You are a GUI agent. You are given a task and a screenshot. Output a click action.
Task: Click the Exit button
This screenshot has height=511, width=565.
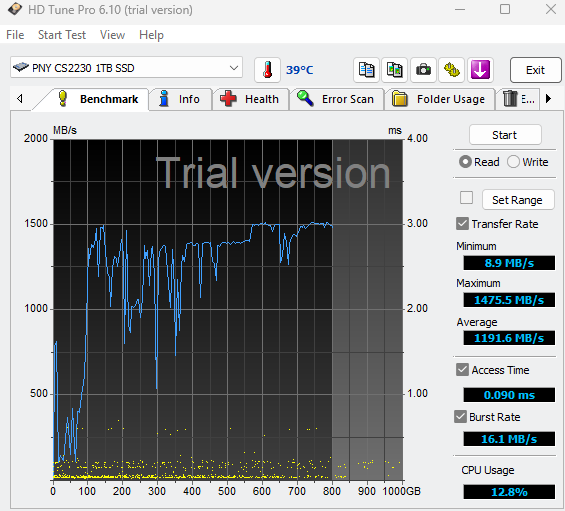pos(535,70)
